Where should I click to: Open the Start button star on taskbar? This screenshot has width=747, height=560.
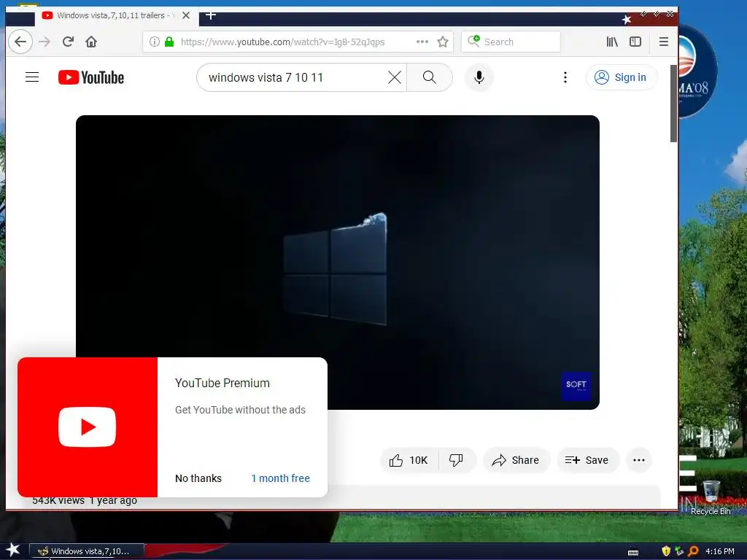13,551
